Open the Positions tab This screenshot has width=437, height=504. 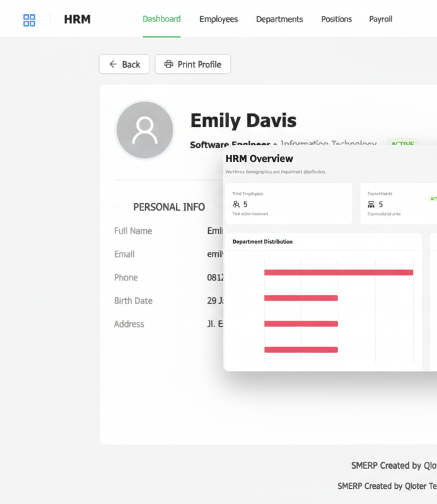pyautogui.click(x=336, y=19)
